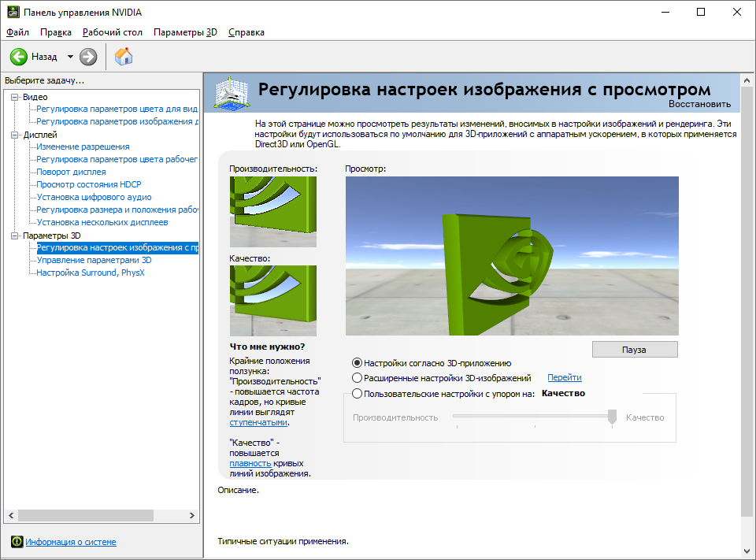Click the Что мне нужно? heading

pyautogui.click(x=267, y=347)
